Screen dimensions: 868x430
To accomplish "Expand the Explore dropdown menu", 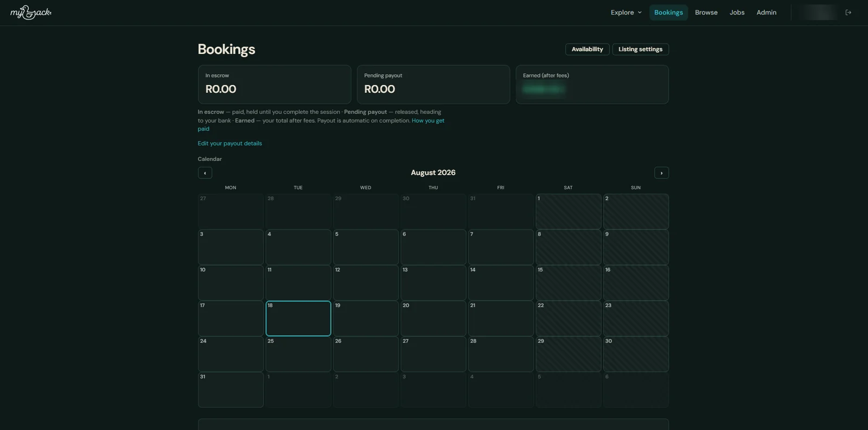I will point(626,12).
